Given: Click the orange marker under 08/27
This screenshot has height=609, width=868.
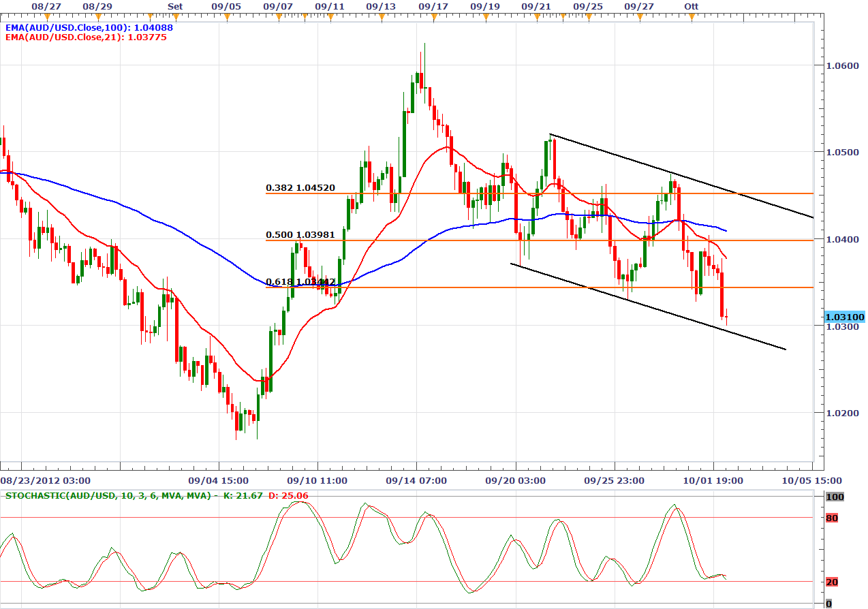Looking at the screenshot, I should coord(46,15).
